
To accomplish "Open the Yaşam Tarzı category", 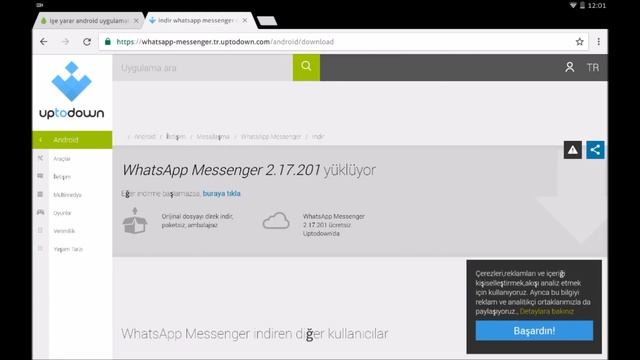I will (68, 249).
